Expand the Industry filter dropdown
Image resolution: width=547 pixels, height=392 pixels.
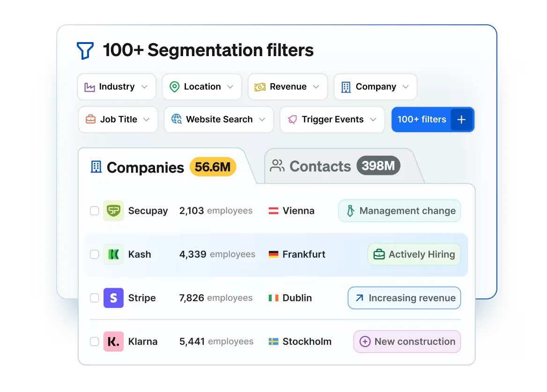tap(117, 87)
